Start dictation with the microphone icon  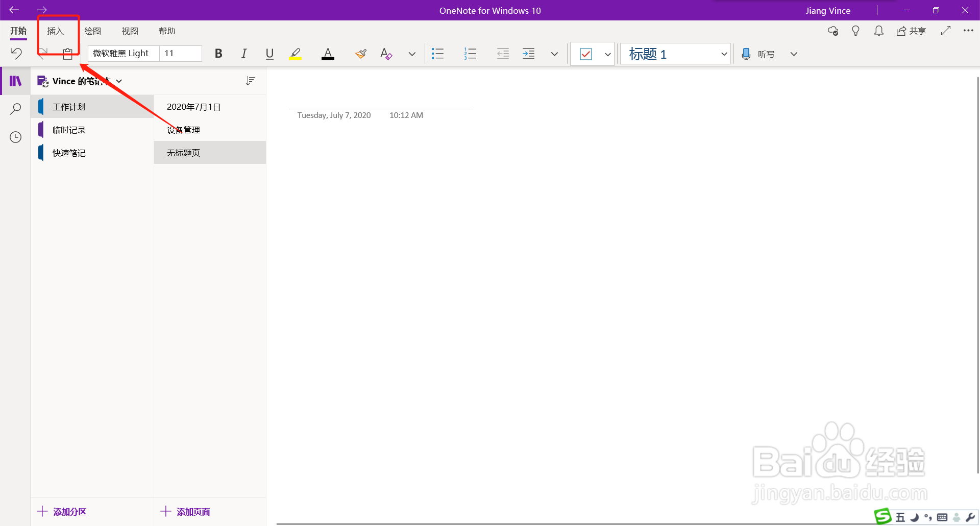[746, 54]
